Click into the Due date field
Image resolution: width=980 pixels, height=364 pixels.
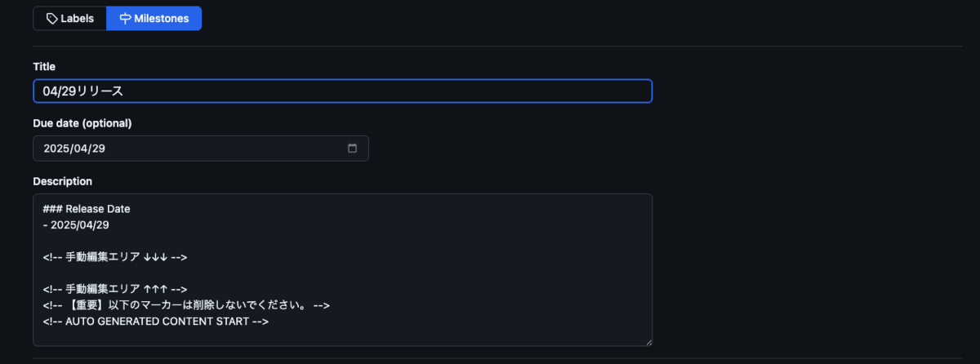(x=201, y=149)
